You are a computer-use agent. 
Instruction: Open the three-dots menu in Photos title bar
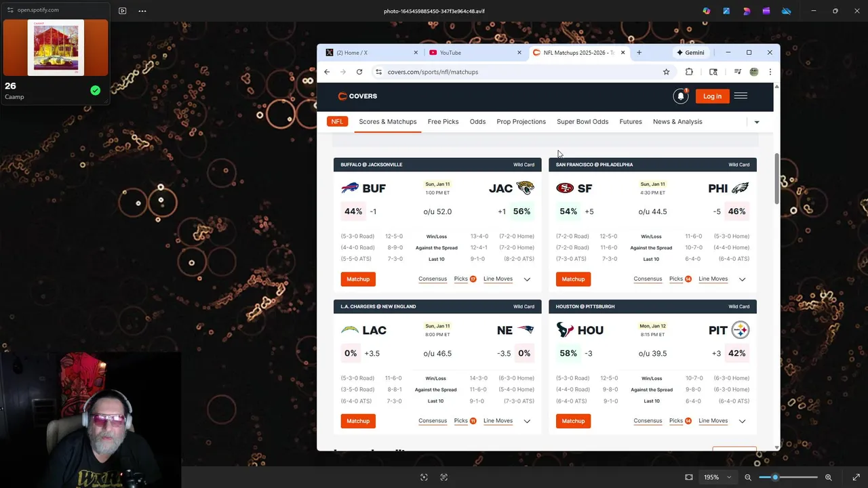click(x=142, y=11)
